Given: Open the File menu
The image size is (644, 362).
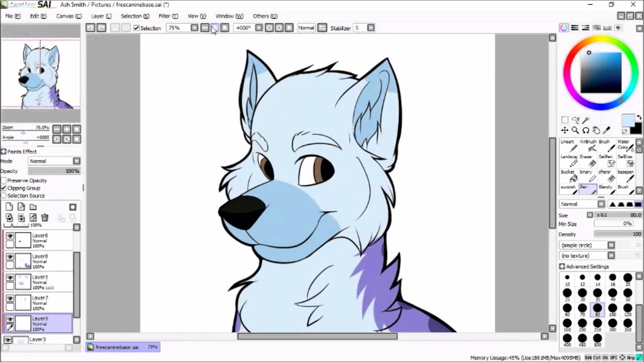Looking at the screenshot, I should click(x=13, y=16).
